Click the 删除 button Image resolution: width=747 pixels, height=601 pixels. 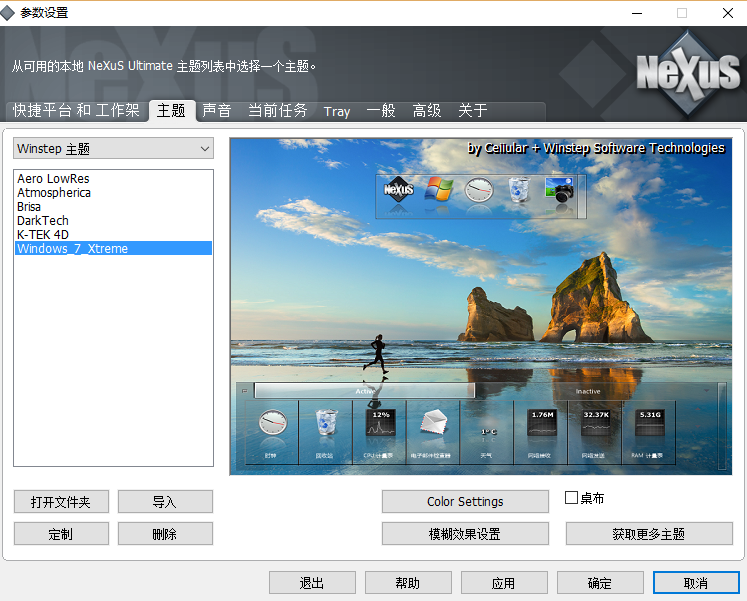(165, 534)
